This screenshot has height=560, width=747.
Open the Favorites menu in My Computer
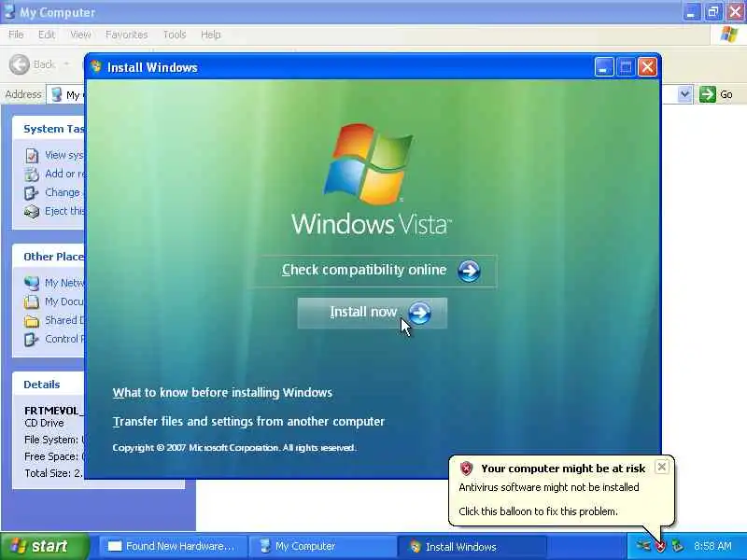point(126,35)
